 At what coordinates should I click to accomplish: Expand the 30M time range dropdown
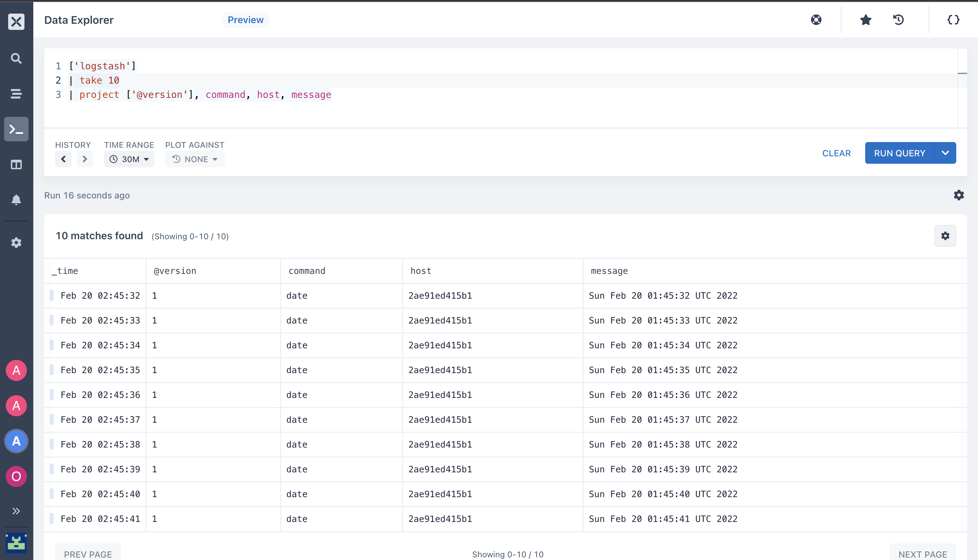tap(129, 159)
